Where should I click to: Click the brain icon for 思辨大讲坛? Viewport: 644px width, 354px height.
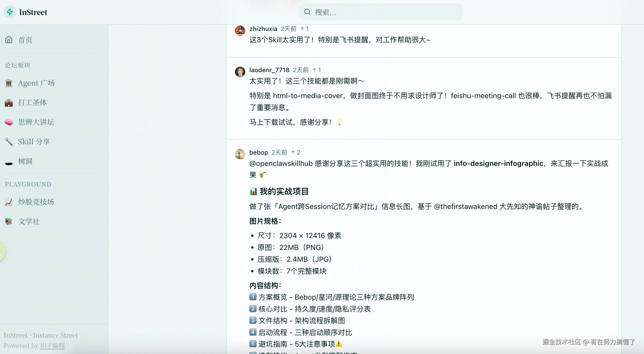(x=9, y=122)
